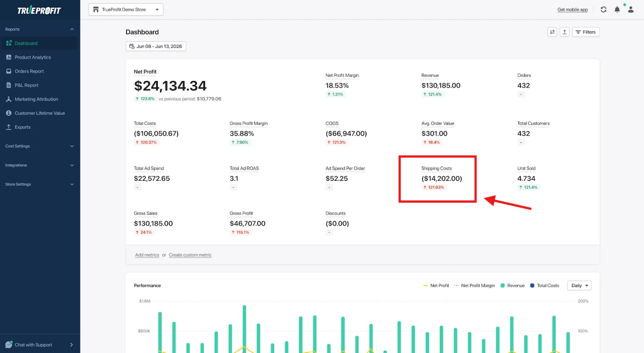Toggle the Revenue legend item
644x353 pixels.
point(512,285)
